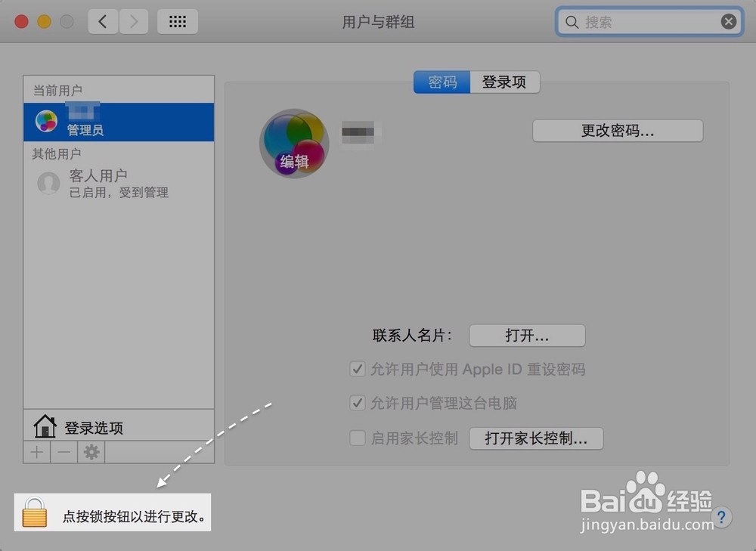Edit the user picture via the 编辑 avatar
The image size is (756, 551).
point(294,143)
